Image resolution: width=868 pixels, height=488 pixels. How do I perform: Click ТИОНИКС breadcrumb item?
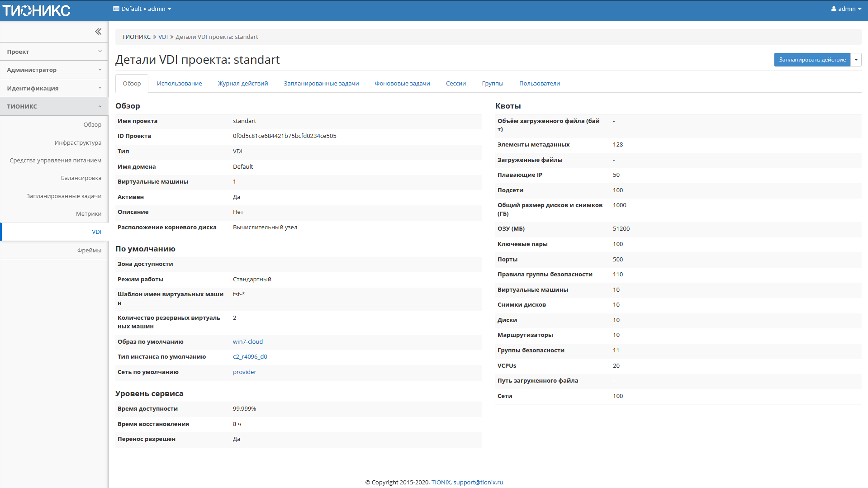pos(136,37)
